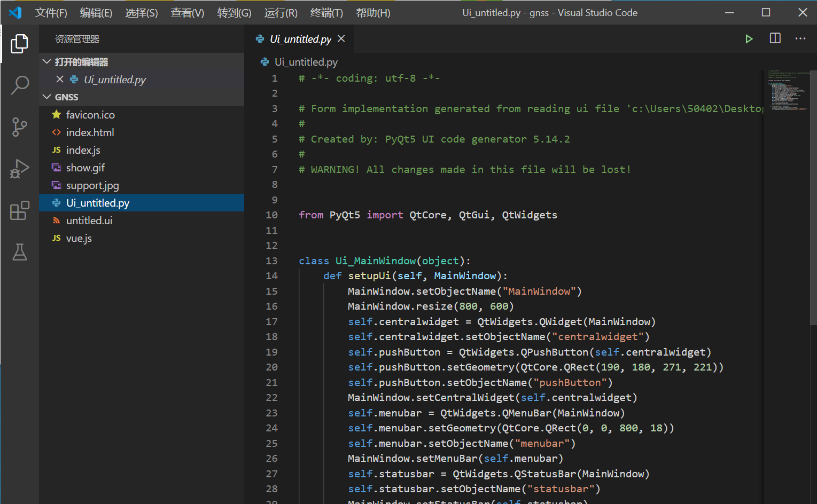Viewport: 817px width, 504px height.
Task: Collapse the GNSS folder section
Action: tap(47, 97)
